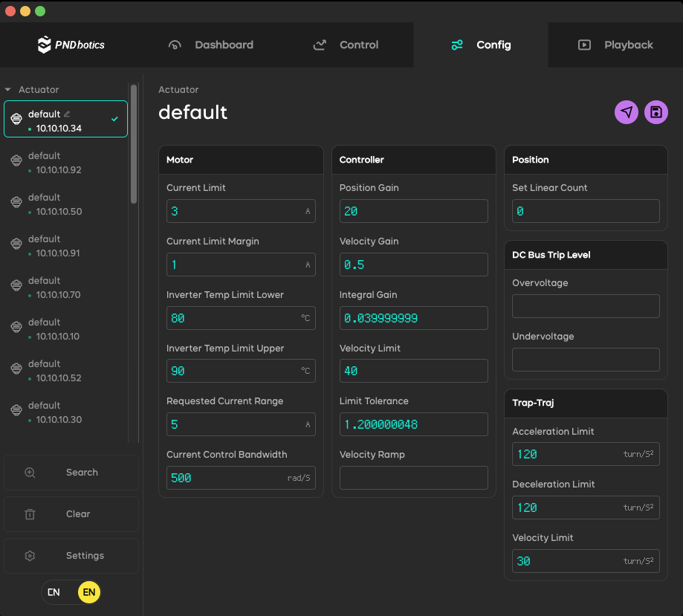Click the actuator list scrollbar
The image size is (683, 616).
[134, 144]
